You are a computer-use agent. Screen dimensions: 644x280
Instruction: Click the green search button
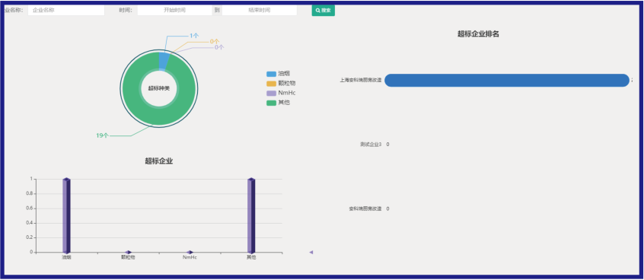pyautogui.click(x=324, y=10)
